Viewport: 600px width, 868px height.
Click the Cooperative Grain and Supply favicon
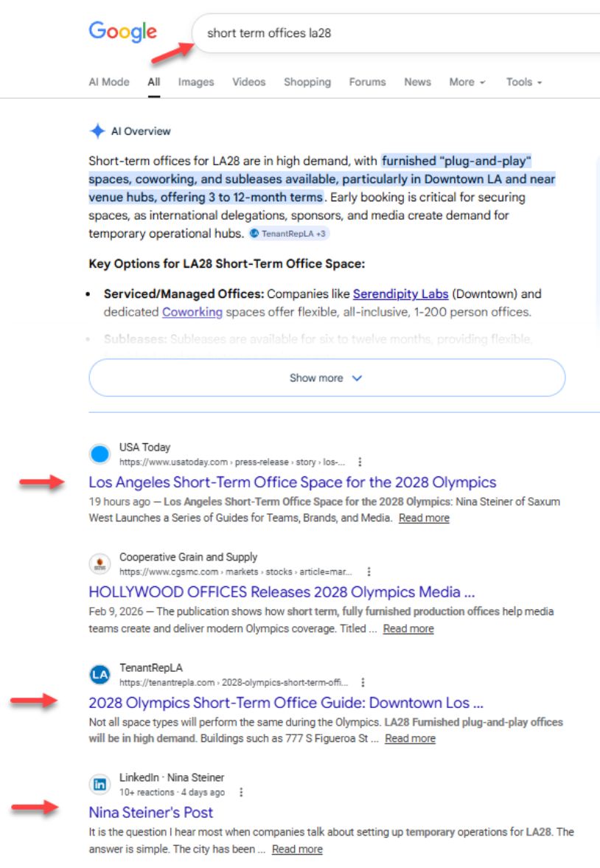click(100, 564)
